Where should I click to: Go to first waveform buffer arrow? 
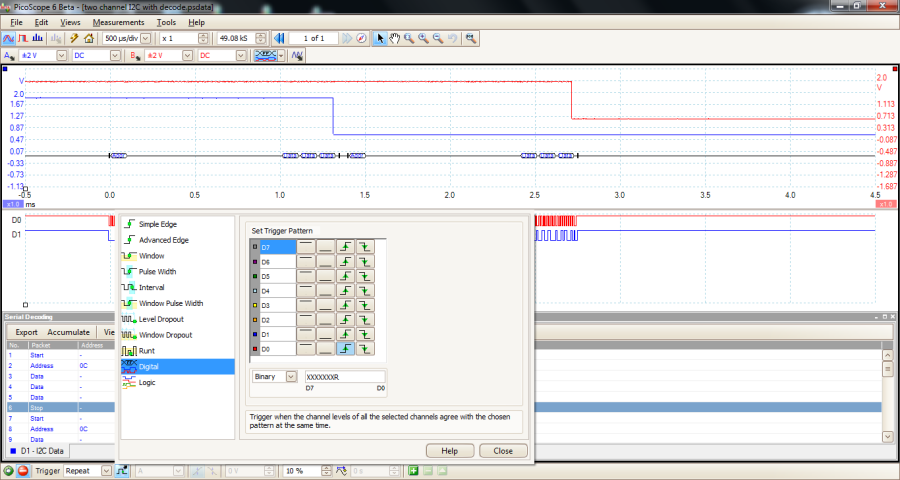pos(279,38)
